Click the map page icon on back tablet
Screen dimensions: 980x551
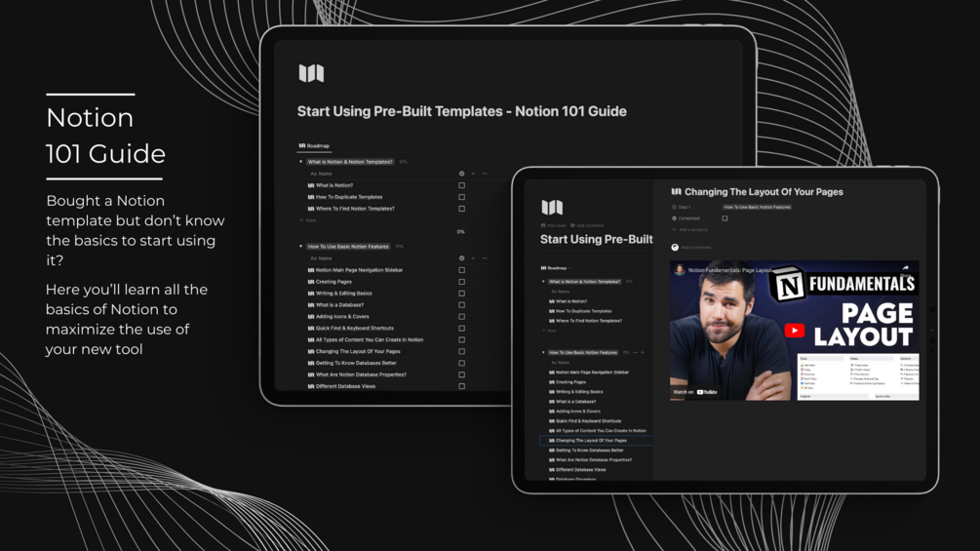point(311,73)
